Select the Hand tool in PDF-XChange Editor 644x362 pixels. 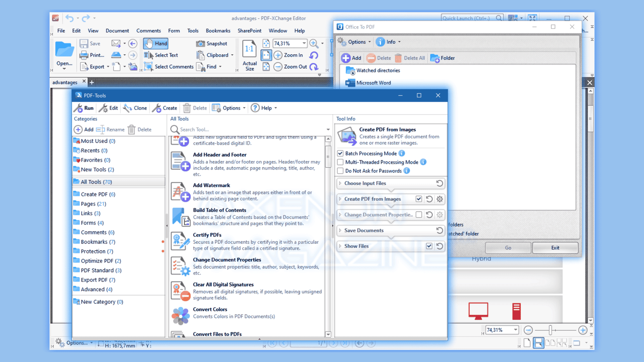(x=156, y=43)
